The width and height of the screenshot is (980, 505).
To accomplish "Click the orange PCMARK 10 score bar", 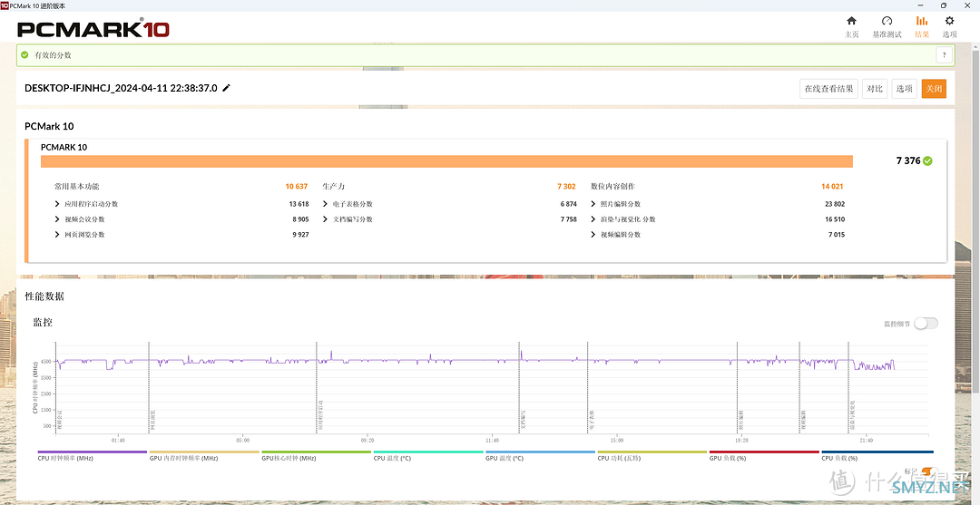I will (x=446, y=161).
